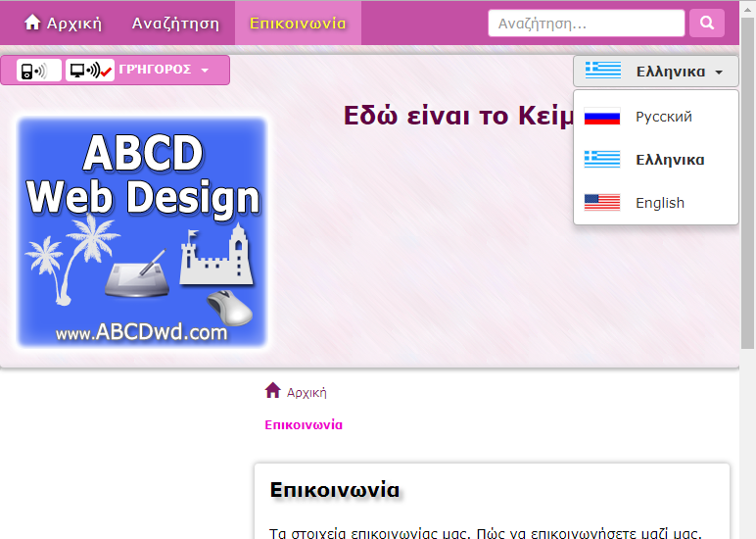
Task: Switch to desktop mode icon with checkmark
Action: (x=90, y=71)
